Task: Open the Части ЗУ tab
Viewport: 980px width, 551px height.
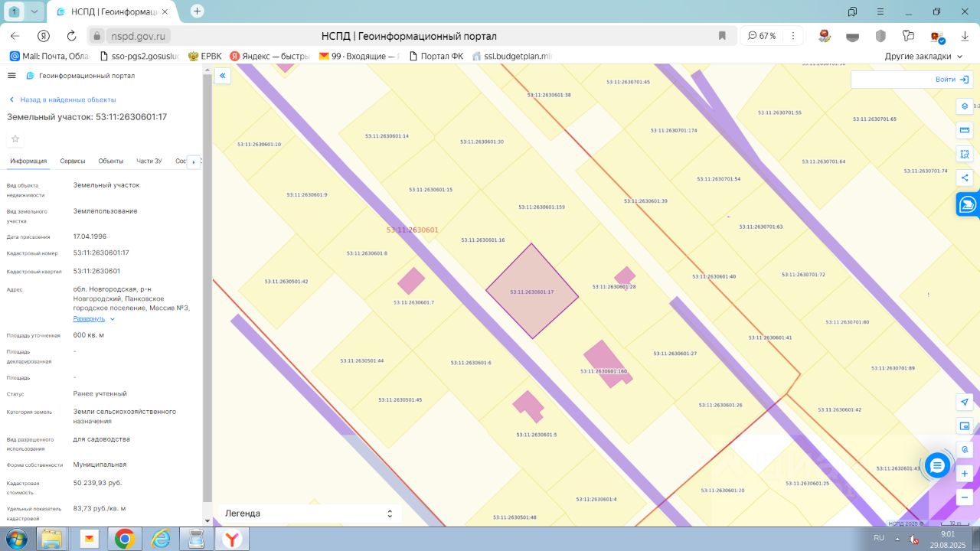Action: coord(149,161)
